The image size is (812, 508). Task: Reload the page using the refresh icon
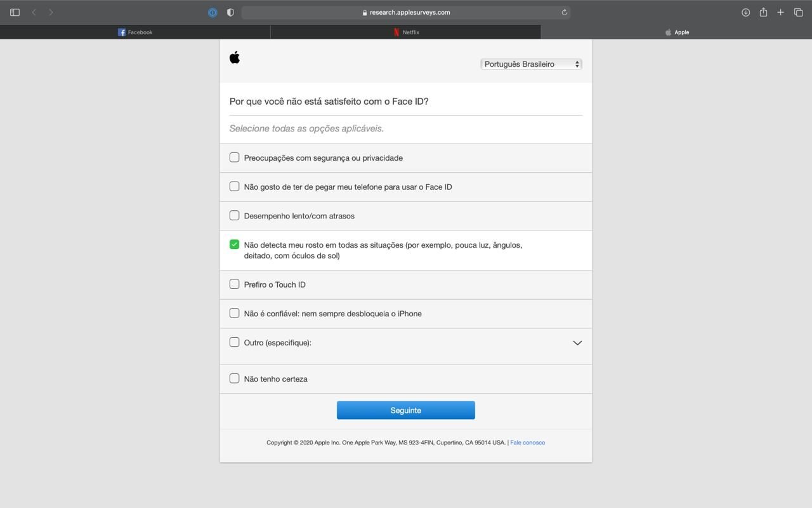coord(563,12)
